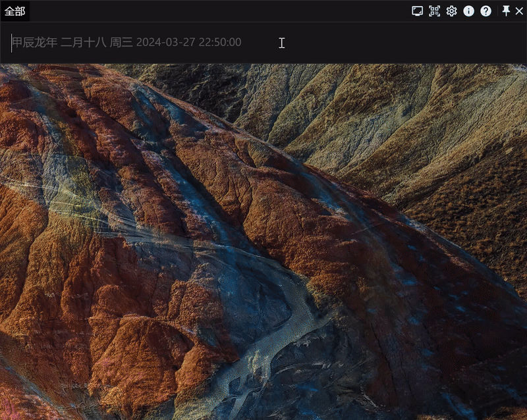Pin the window with pushpin icon
The image size is (527, 420).
tap(506, 11)
